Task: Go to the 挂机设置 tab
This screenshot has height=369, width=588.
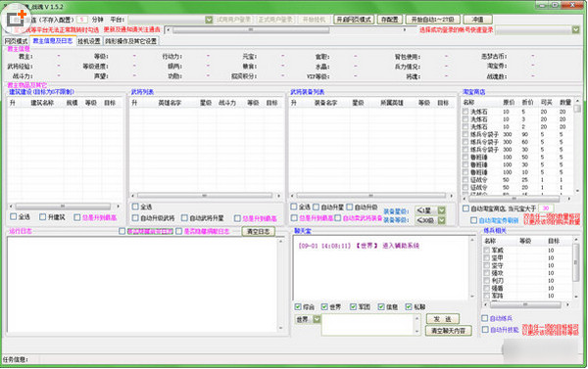Action: coord(89,41)
